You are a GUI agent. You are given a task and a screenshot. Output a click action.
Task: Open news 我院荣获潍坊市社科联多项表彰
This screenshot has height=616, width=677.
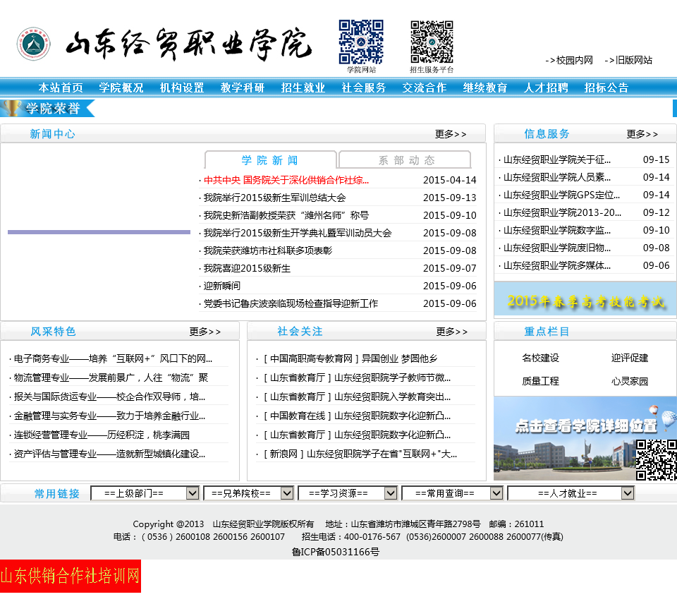(x=268, y=250)
